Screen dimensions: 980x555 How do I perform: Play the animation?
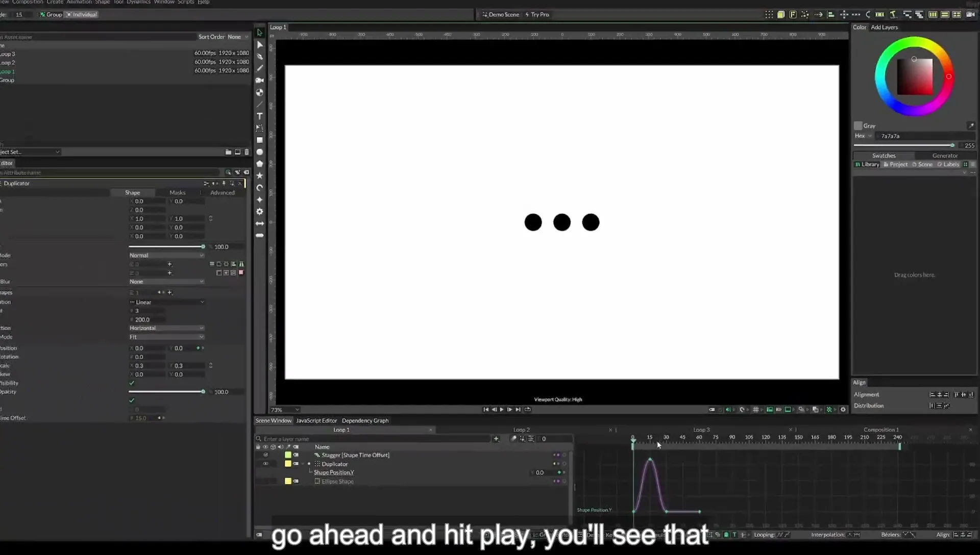[x=502, y=410]
